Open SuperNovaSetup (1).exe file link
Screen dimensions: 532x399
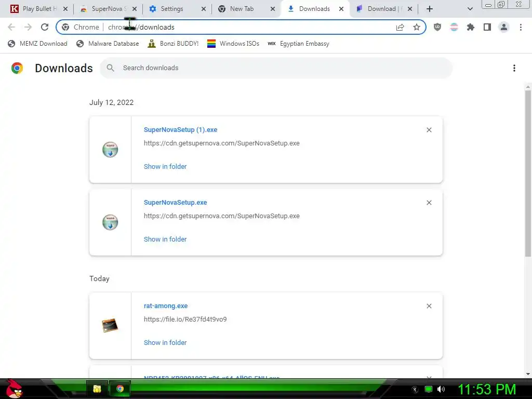180,129
